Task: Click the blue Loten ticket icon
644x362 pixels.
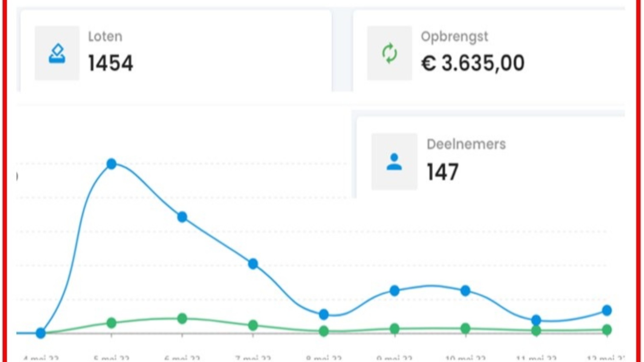Action: 57,53
